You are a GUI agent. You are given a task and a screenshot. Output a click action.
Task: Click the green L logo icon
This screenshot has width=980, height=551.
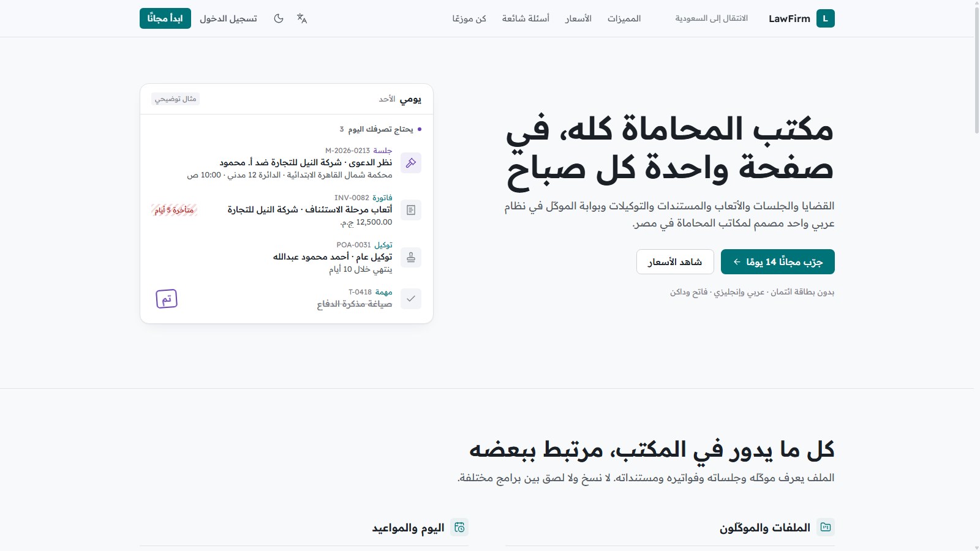coord(825,18)
